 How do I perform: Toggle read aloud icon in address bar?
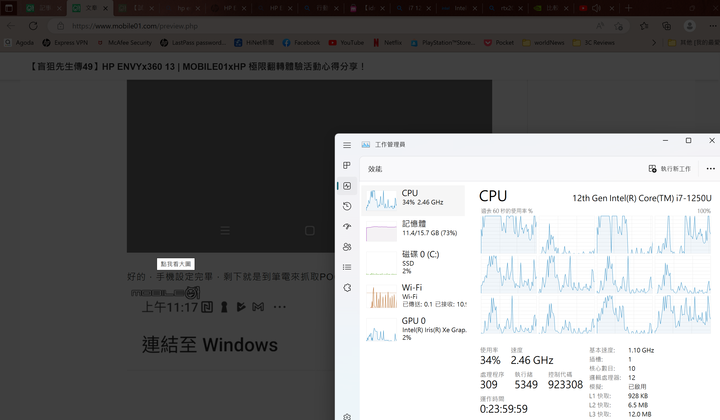pyautogui.click(x=600, y=26)
